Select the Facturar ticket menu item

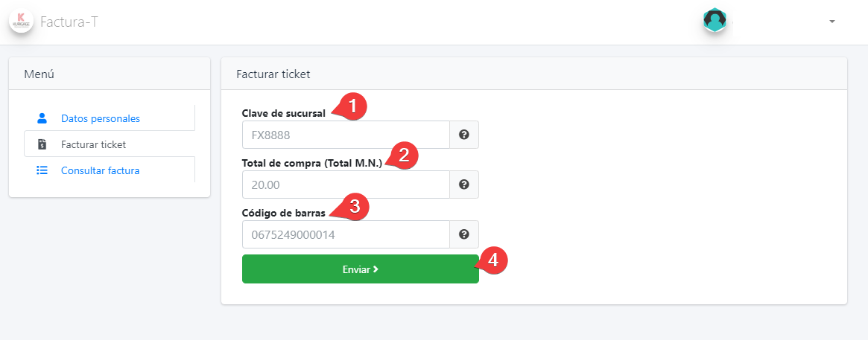(x=93, y=144)
